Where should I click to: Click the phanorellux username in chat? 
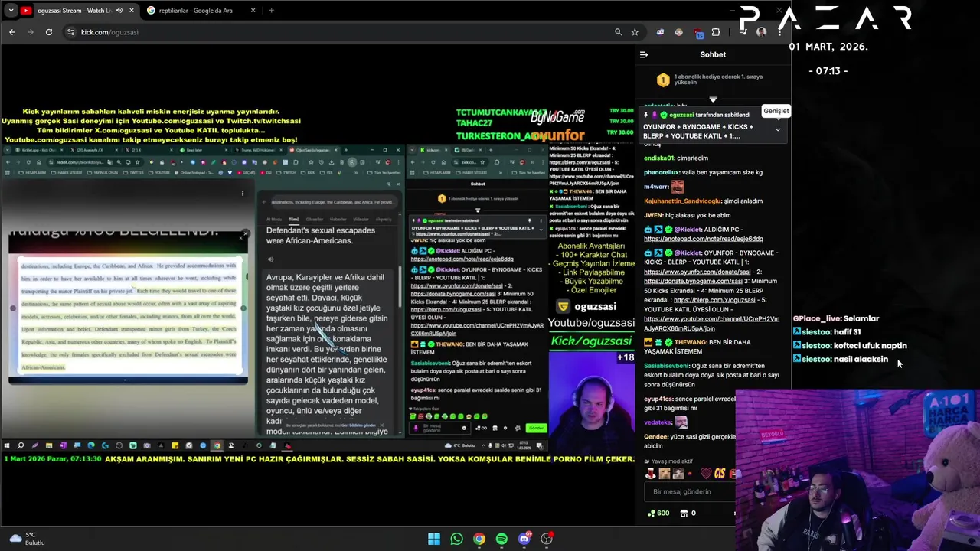(x=661, y=172)
